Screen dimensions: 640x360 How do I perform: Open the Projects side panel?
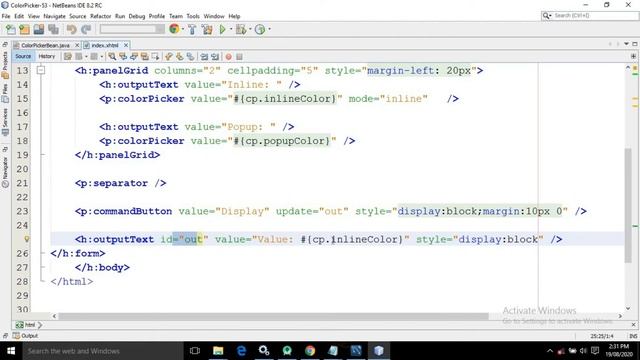(5, 65)
